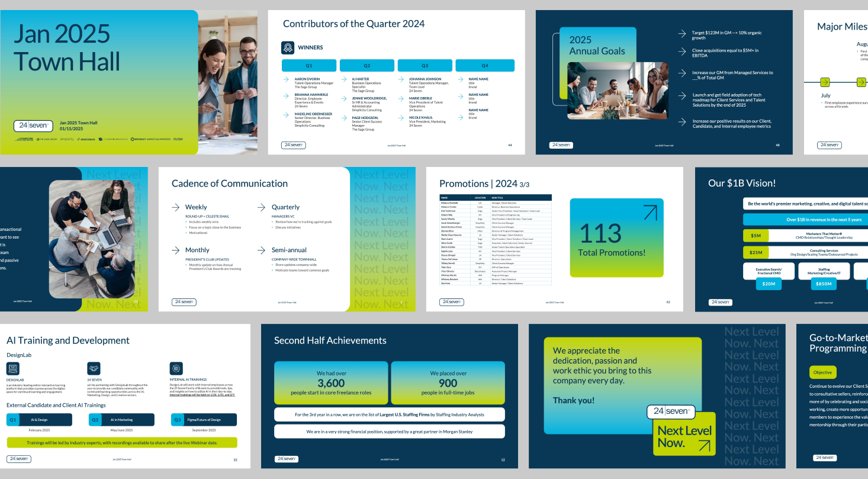868x479 pixels.
Task: Click the arrow next to Target $123M in GM
Action: coord(682,34)
